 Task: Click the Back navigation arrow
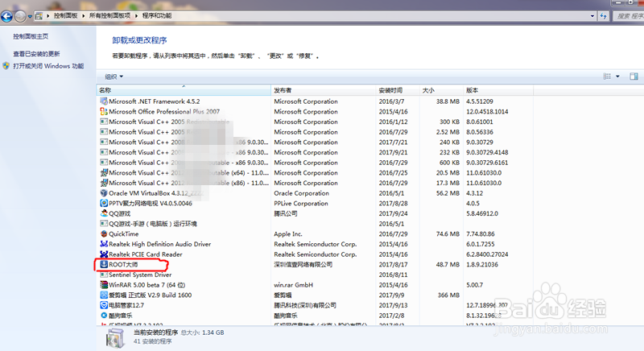click(x=6, y=16)
